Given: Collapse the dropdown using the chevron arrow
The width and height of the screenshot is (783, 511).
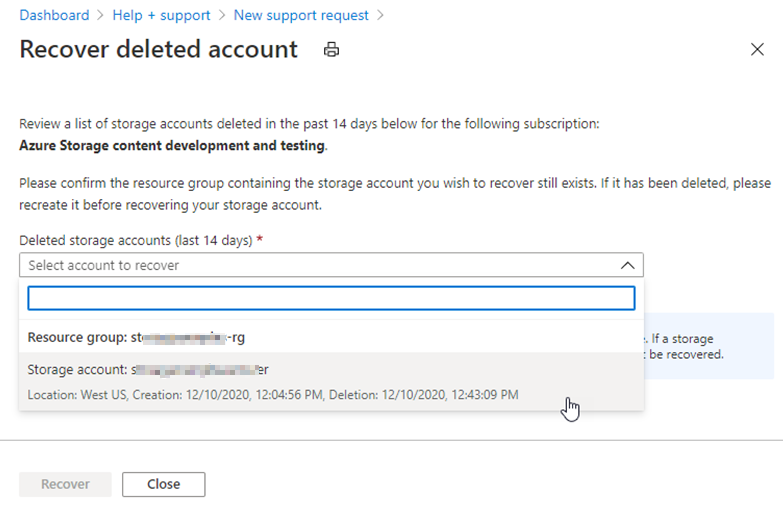Looking at the screenshot, I should point(627,265).
